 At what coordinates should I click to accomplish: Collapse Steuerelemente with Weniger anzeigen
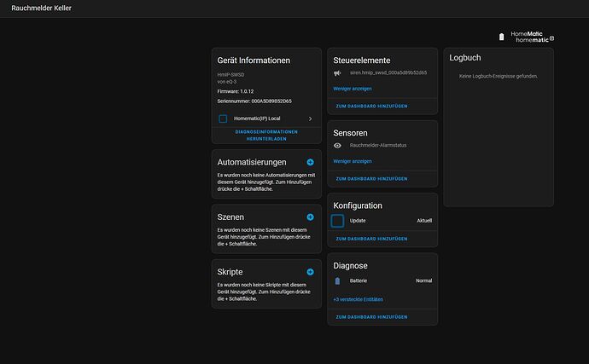(x=353, y=89)
